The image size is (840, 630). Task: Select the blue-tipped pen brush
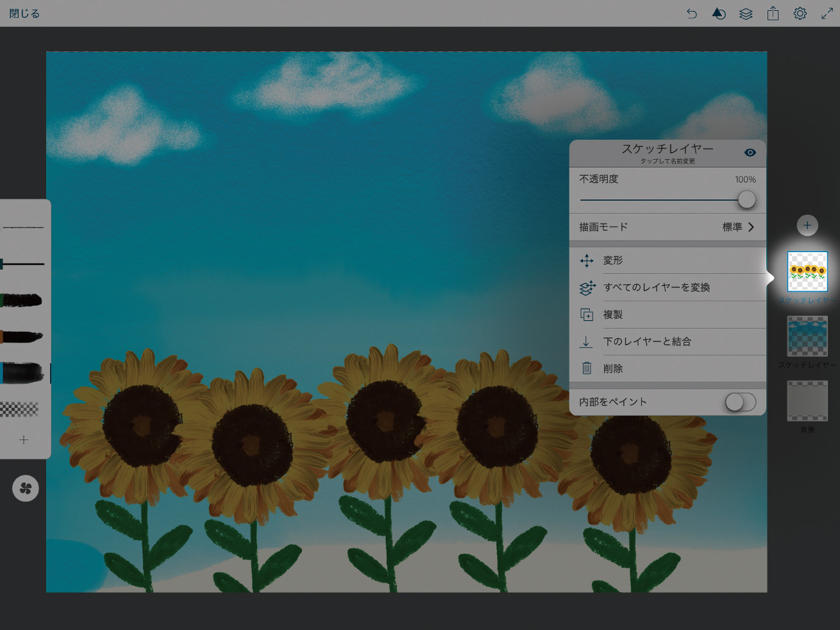pyautogui.click(x=23, y=264)
